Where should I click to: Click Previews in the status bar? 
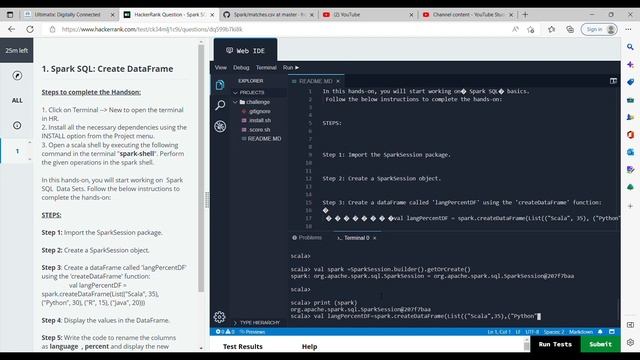click(252, 332)
